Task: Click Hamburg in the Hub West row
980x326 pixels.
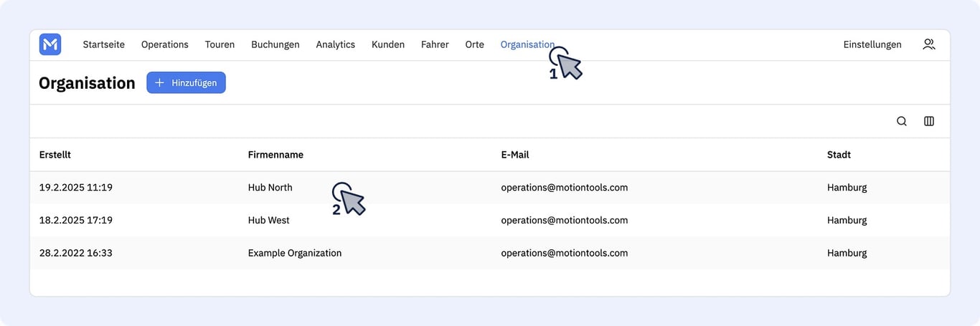Action: click(847, 220)
